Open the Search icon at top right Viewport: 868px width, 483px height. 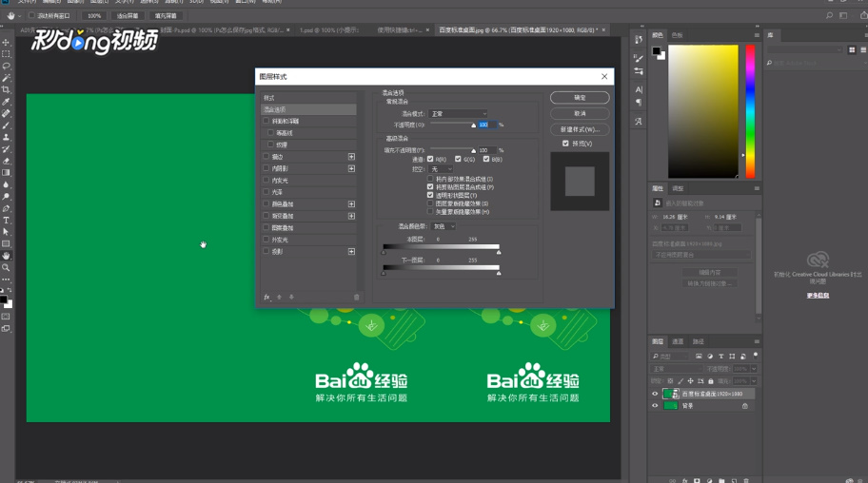[x=829, y=15]
